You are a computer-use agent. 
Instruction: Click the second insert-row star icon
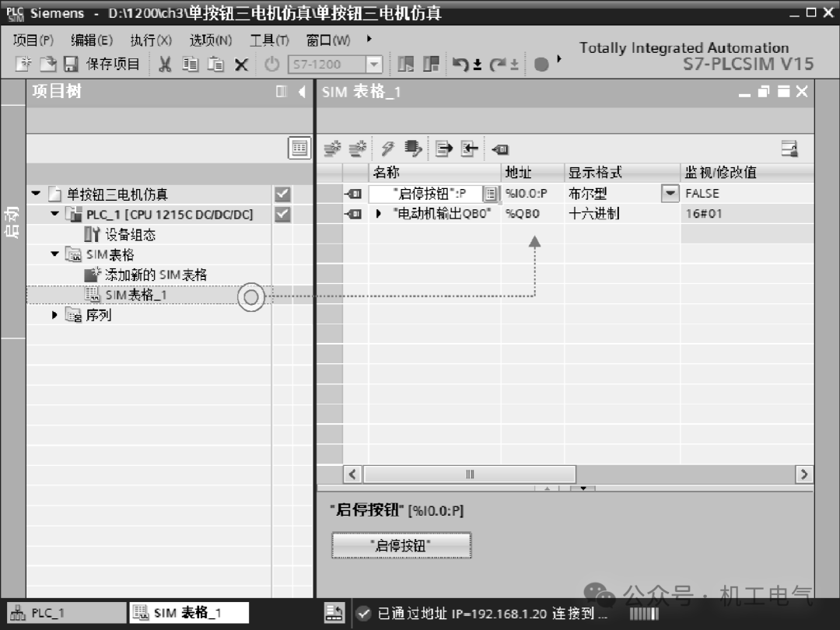[357, 149]
